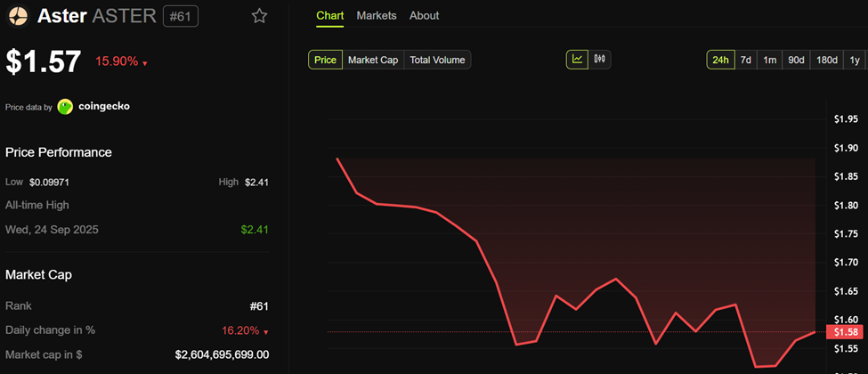Image resolution: width=868 pixels, height=374 pixels.
Task: Open the Markets tab
Action: [377, 15]
